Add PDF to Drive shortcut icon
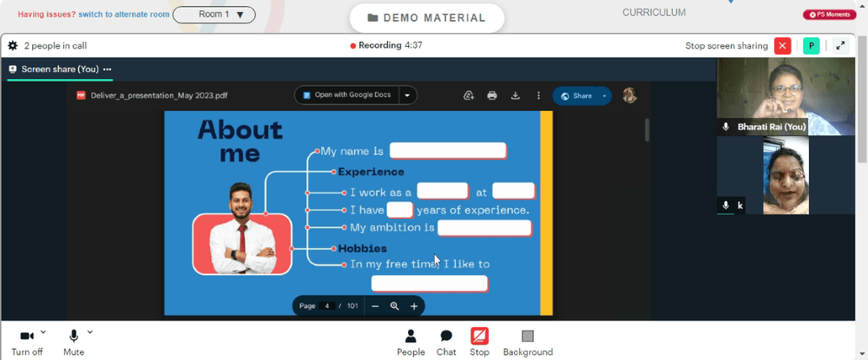This screenshot has height=360, width=868. pos(469,95)
